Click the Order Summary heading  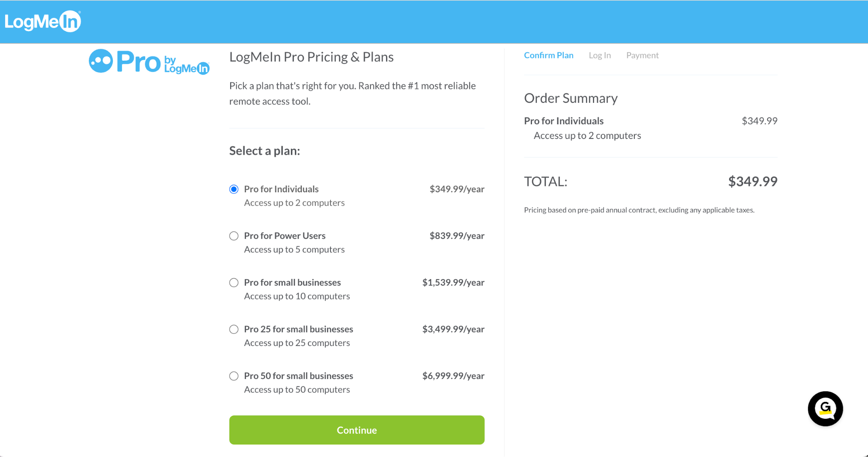571,98
